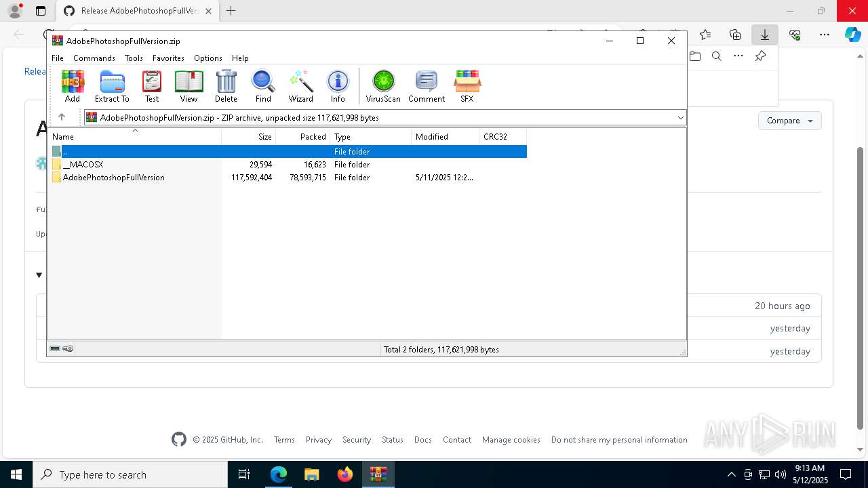Open the View toolbar icon
Image resolution: width=868 pixels, height=488 pixels.
pos(189,86)
